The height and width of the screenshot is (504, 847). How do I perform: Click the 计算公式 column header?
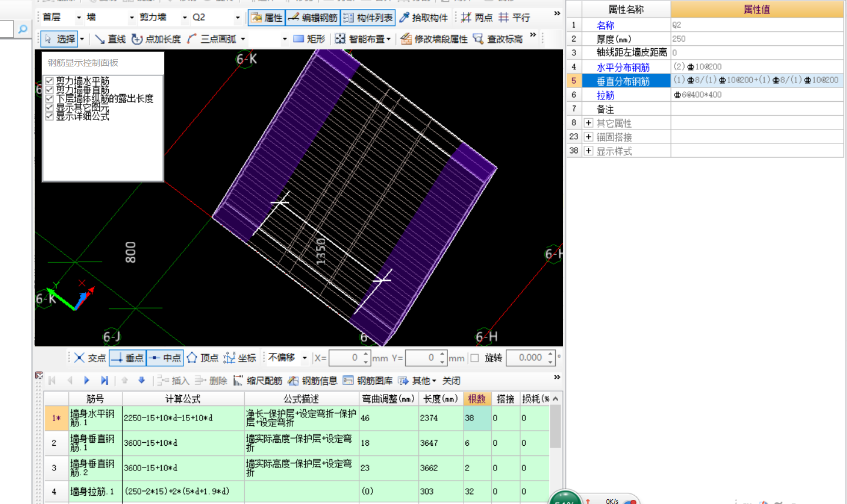click(x=183, y=399)
